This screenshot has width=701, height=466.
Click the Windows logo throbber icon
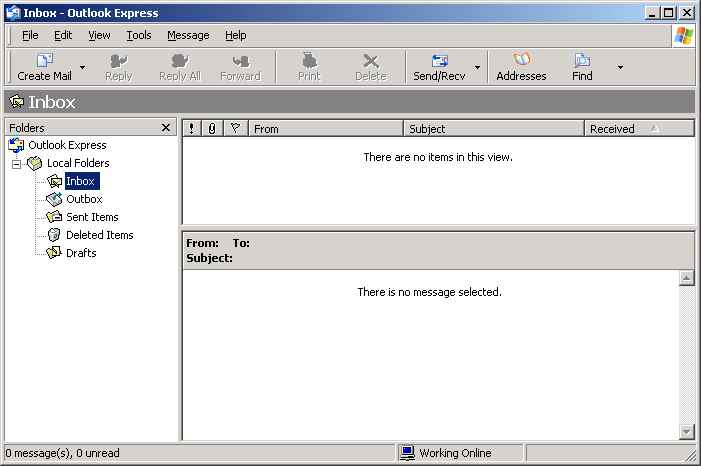[684, 35]
